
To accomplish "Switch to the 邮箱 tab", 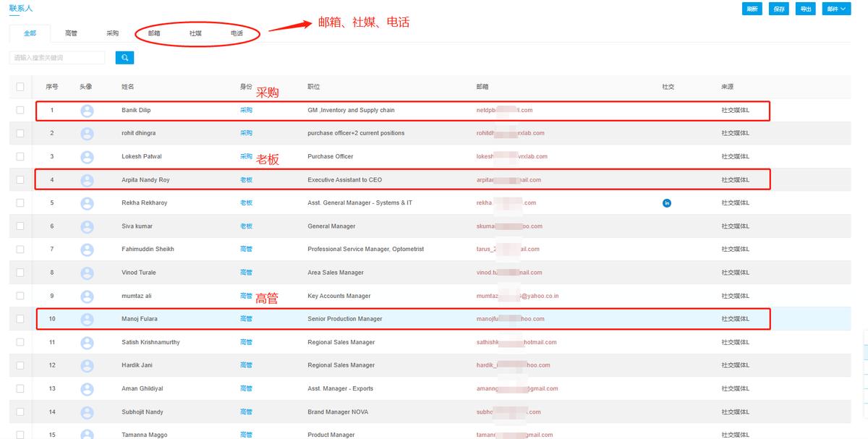I will coord(154,33).
